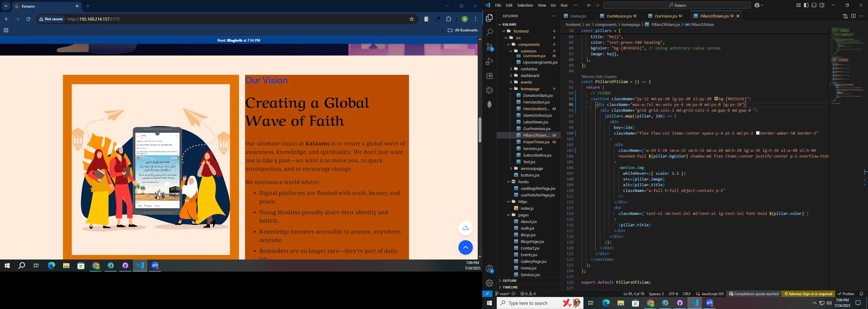Click the Chrome profile avatar icon

point(464,19)
